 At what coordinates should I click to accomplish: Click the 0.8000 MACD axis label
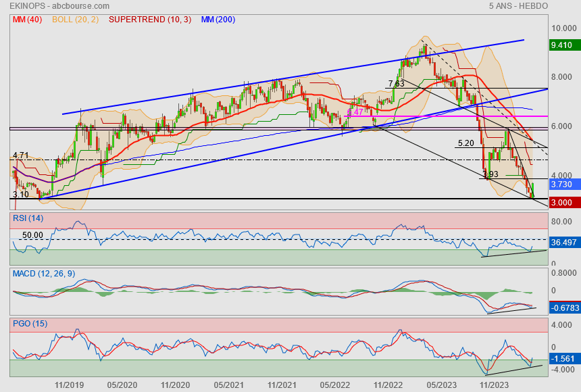coord(563,273)
